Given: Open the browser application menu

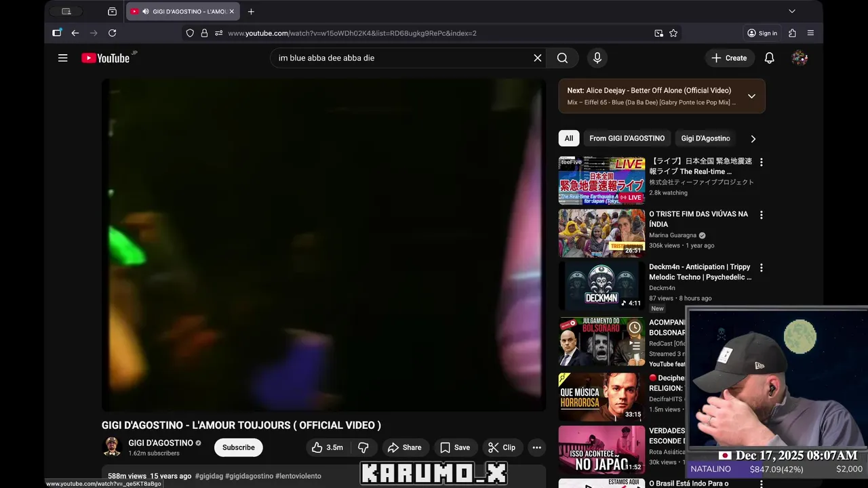Looking at the screenshot, I should (x=810, y=33).
